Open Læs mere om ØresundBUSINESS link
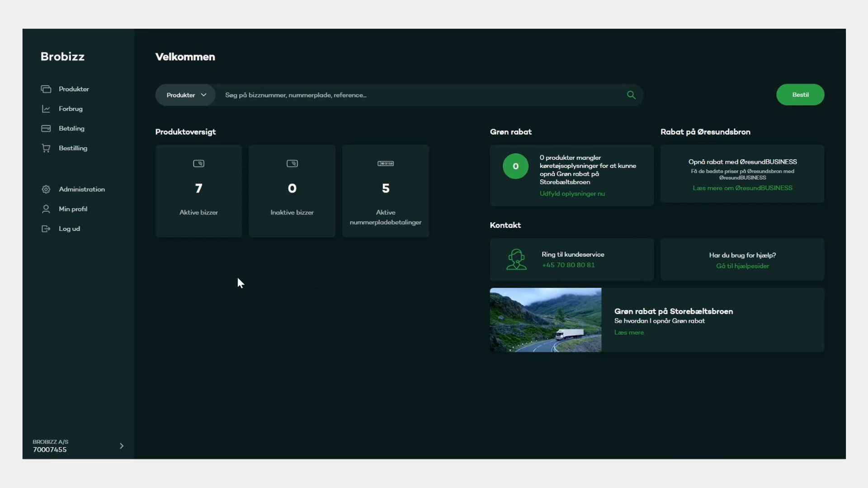Viewport: 868px width, 488px height. click(x=742, y=188)
